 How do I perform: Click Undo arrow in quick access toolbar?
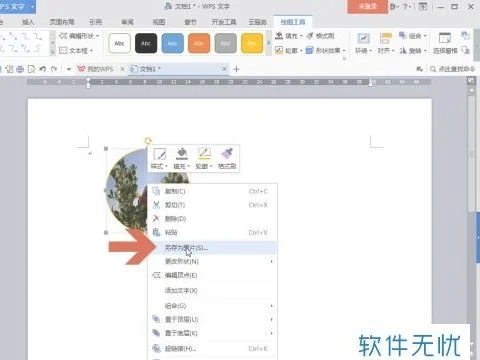point(43,69)
